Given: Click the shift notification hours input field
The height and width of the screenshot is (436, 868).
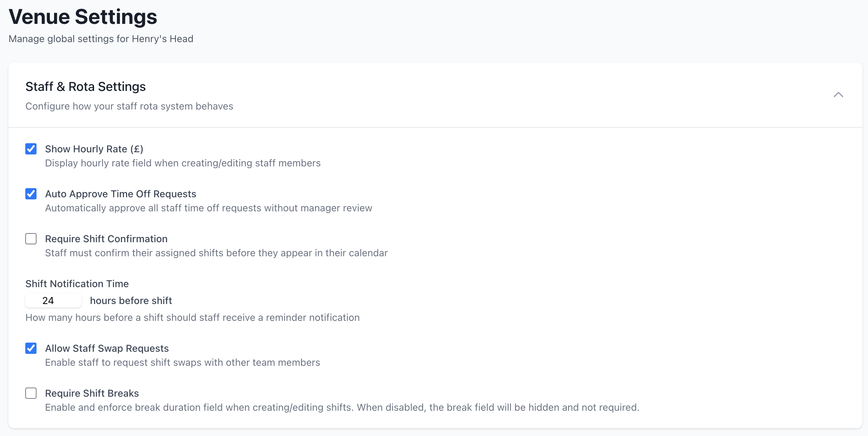Looking at the screenshot, I should (x=53, y=300).
